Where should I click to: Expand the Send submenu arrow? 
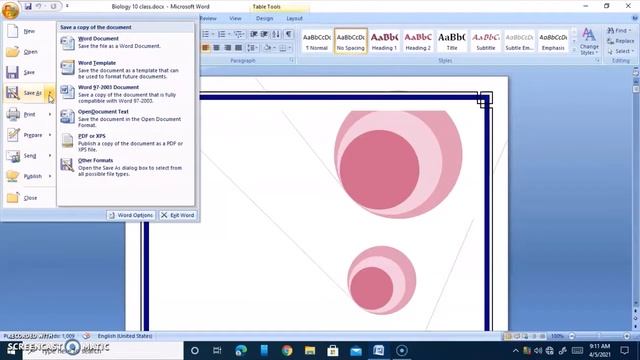coord(50,156)
